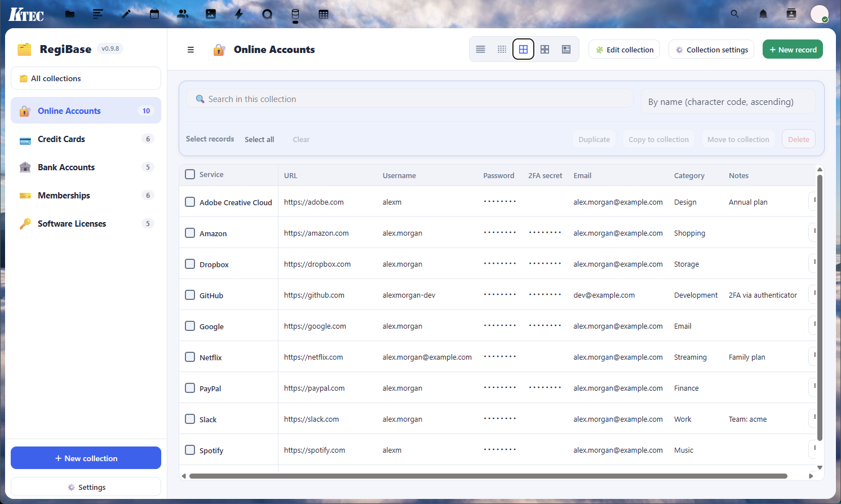Open the Software Licenses collection

point(86,223)
